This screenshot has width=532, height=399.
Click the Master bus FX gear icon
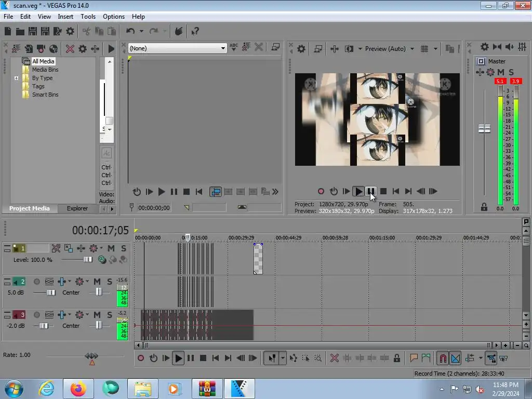click(490, 72)
